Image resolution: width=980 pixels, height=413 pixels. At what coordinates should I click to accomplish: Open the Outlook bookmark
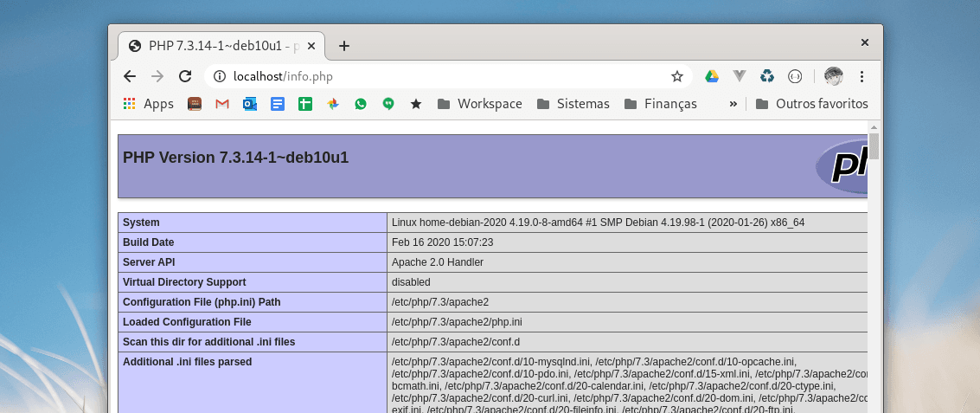[250, 104]
